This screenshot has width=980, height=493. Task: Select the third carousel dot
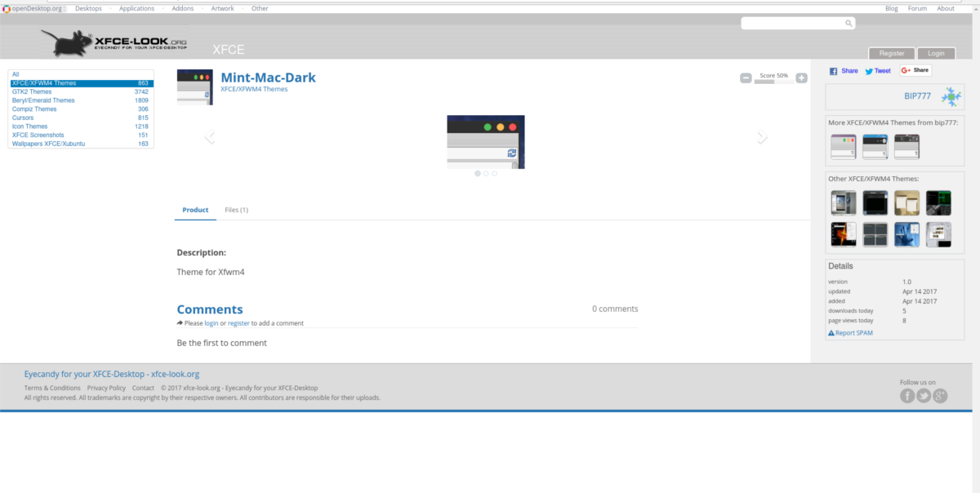click(494, 173)
